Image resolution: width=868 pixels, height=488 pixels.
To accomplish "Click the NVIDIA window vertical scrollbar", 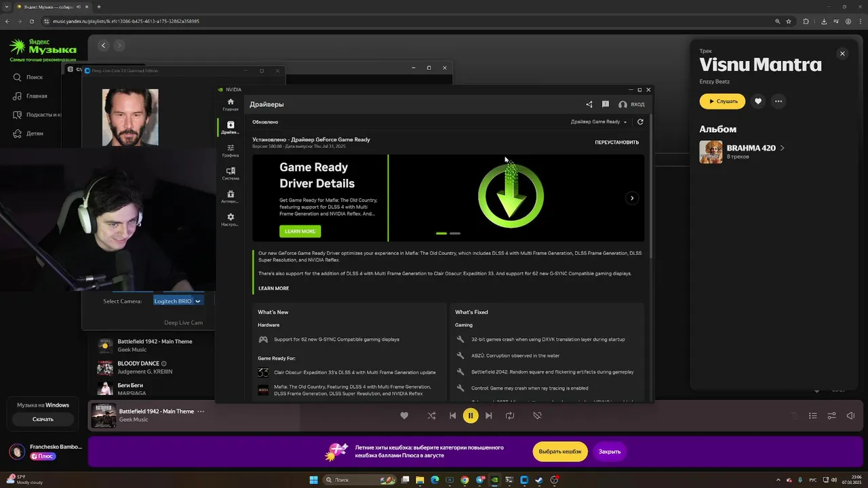I will click(651, 186).
